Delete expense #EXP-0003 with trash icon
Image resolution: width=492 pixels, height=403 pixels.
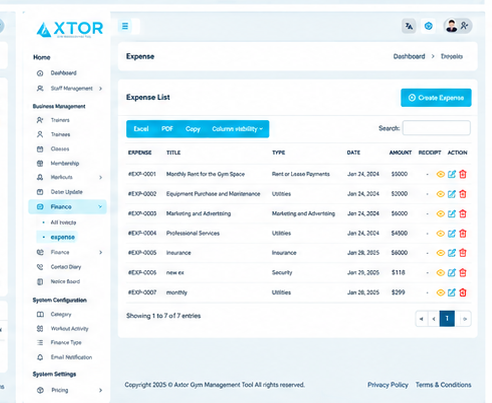pyautogui.click(x=463, y=214)
